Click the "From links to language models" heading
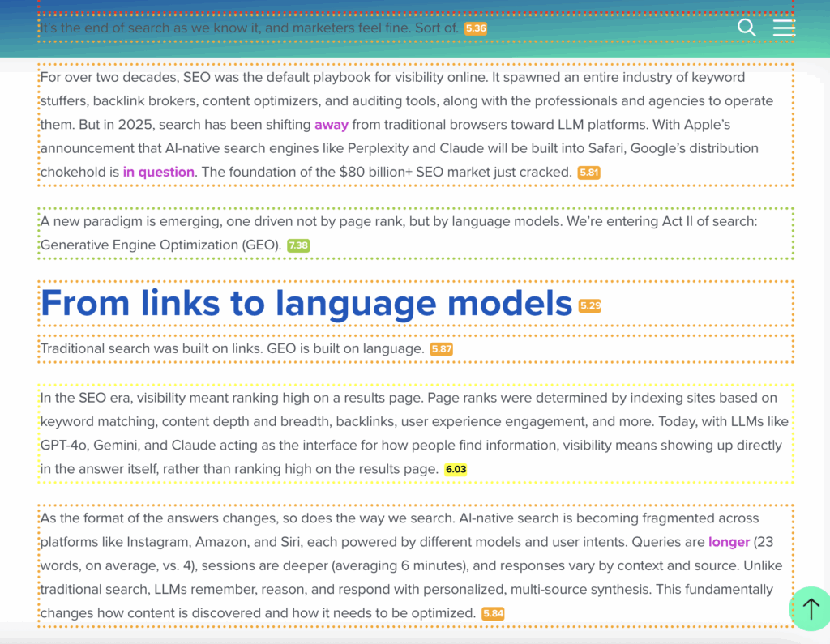The image size is (830, 644). (306, 304)
